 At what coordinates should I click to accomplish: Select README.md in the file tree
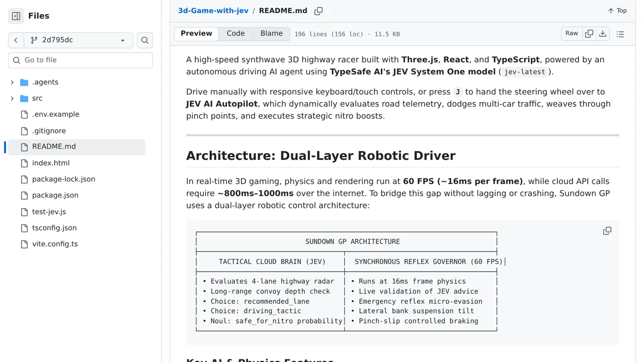click(x=76, y=147)
